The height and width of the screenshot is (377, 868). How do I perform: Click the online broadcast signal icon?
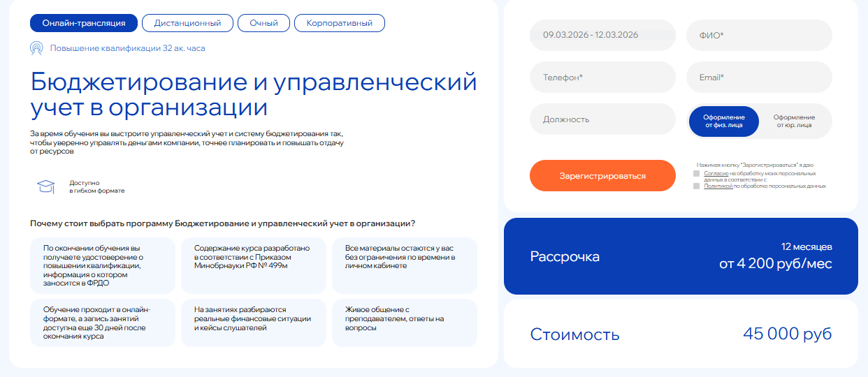coord(36,48)
